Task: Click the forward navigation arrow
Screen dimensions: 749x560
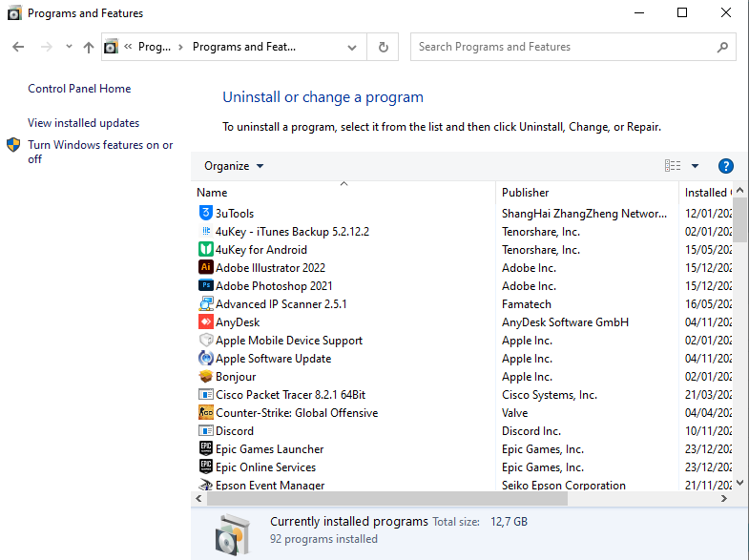Action: [x=47, y=47]
